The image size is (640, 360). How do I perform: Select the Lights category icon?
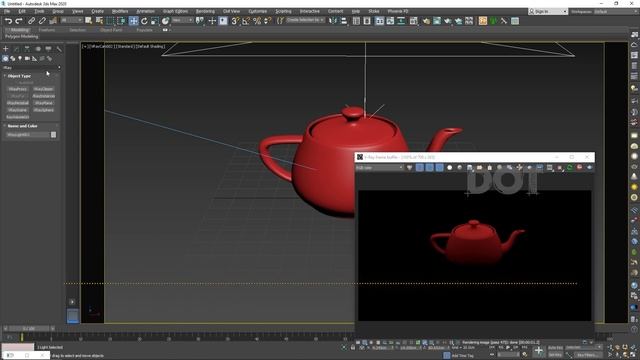pyautogui.click(x=20, y=59)
